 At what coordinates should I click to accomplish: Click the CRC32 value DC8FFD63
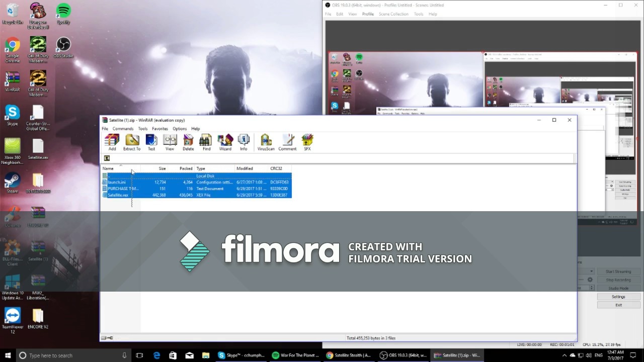(279, 182)
